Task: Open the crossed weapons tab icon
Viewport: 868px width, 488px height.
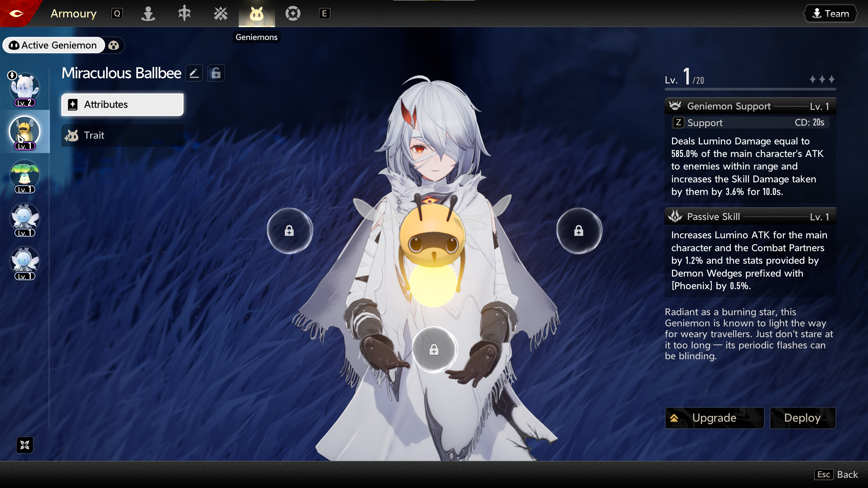Action: click(x=220, y=14)
